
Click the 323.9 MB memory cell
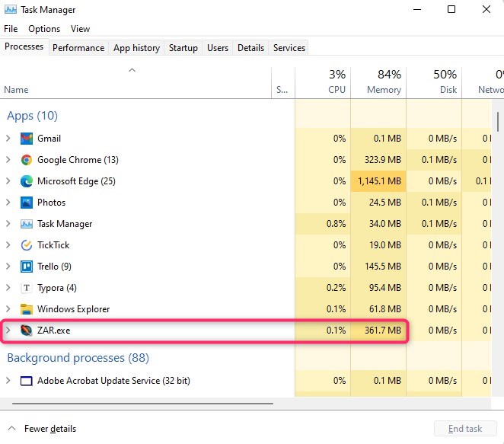(x=378, y=160)
